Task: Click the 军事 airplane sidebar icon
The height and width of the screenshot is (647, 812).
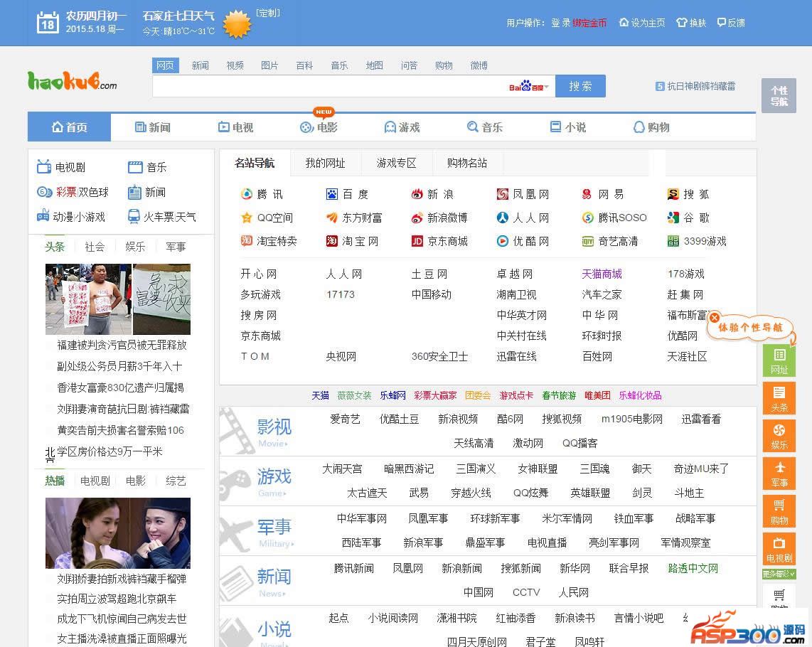Action: coord(779,474)
